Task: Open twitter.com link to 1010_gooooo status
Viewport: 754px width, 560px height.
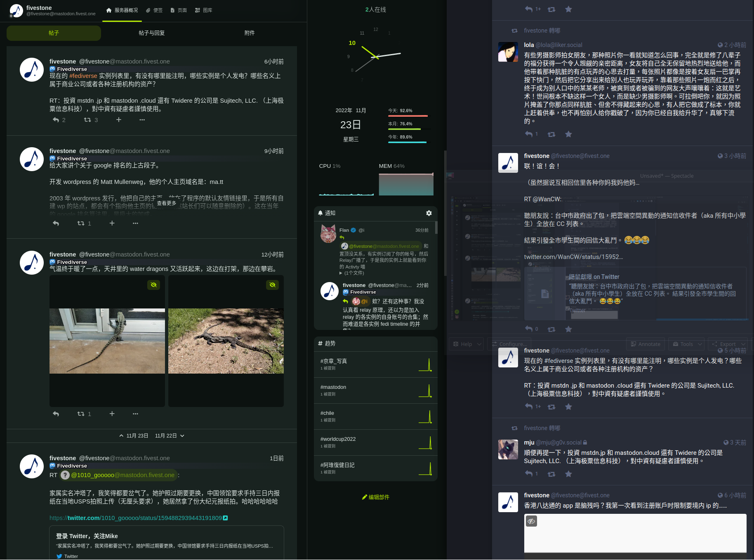Action: click(x=139, y=518)
